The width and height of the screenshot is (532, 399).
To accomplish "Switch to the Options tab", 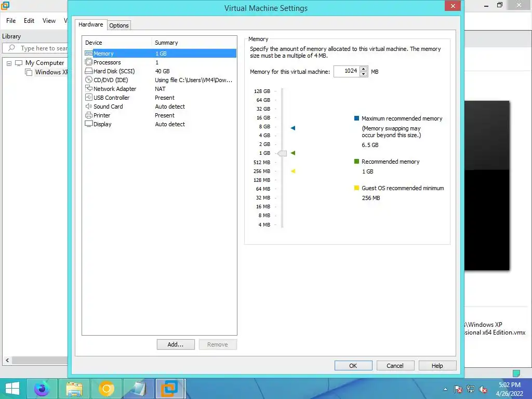I will point(119,25).
